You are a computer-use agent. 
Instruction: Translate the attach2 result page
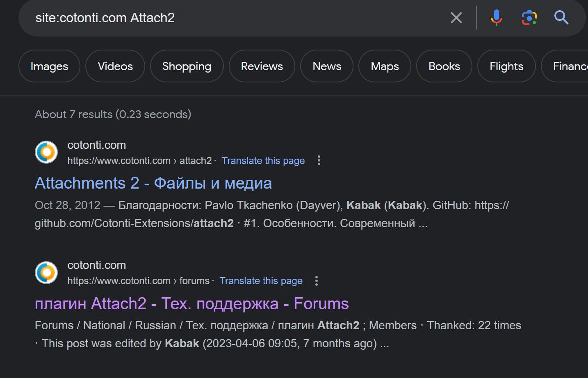pyautogui.click(x=263, y=161)
